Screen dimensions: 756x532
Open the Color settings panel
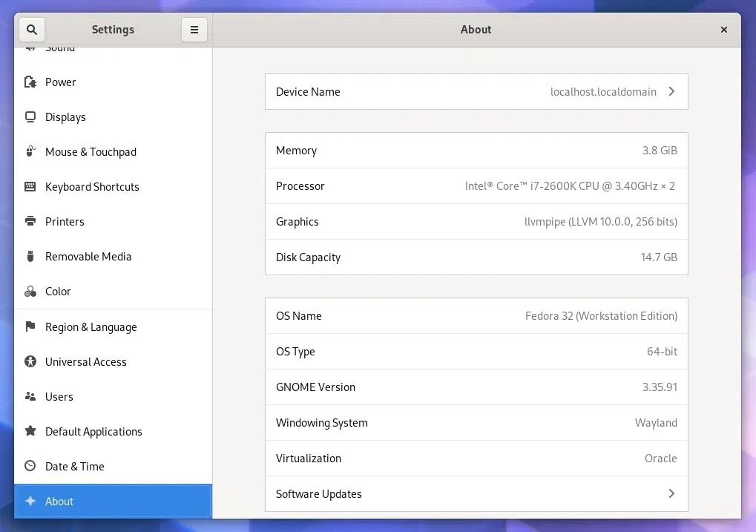[x=114, y=292]
